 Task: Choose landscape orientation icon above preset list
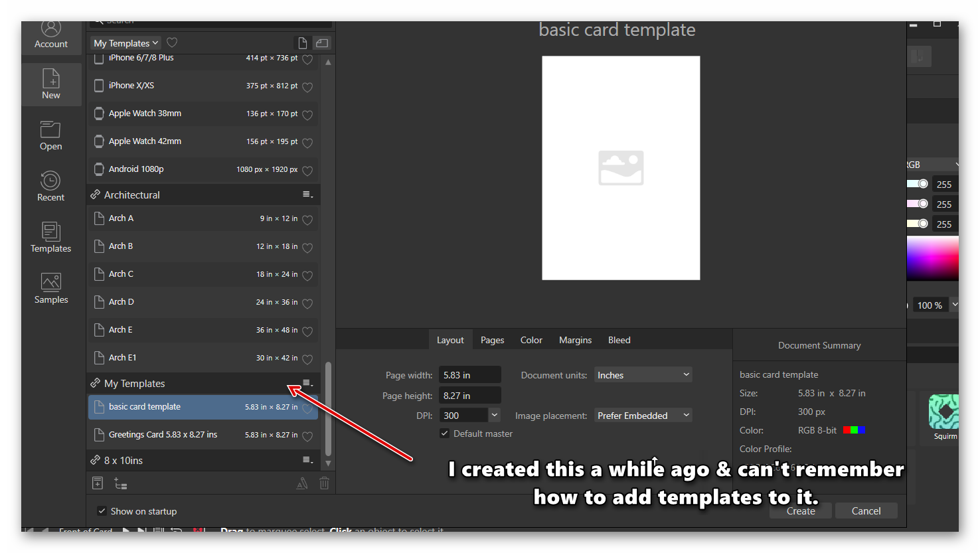click(x=322, y=43)
